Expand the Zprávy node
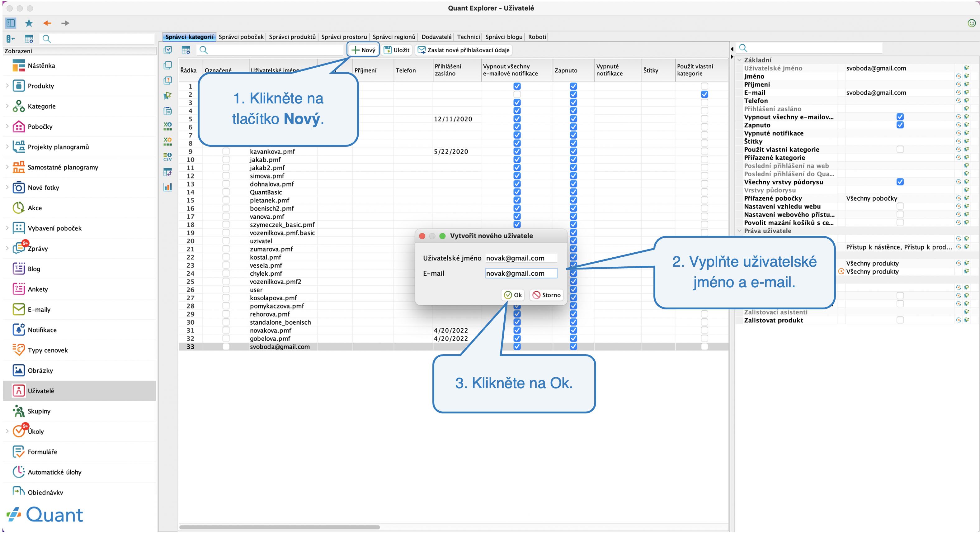 (7, 248)
